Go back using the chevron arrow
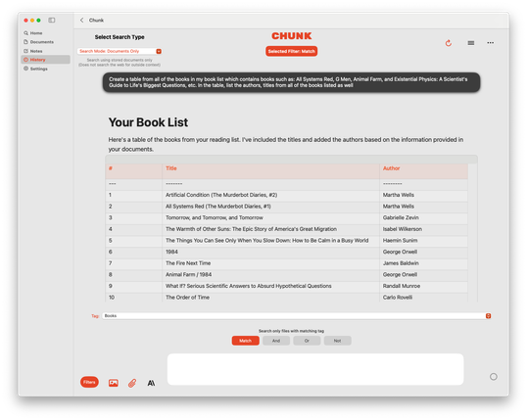The width and height of the screenshot is (527, 420). [x=81, y=21]
